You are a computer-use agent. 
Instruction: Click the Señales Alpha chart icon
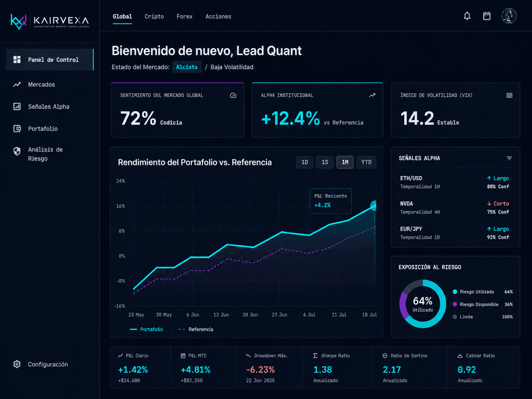[x=17, y=107]
